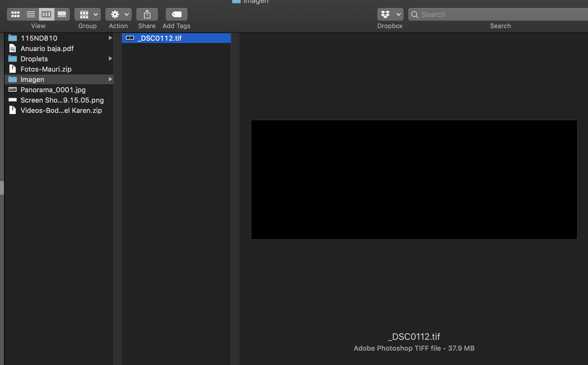Click the large black preview thumbnail
This screenshot has width=588, height=365.
point(414,180)
